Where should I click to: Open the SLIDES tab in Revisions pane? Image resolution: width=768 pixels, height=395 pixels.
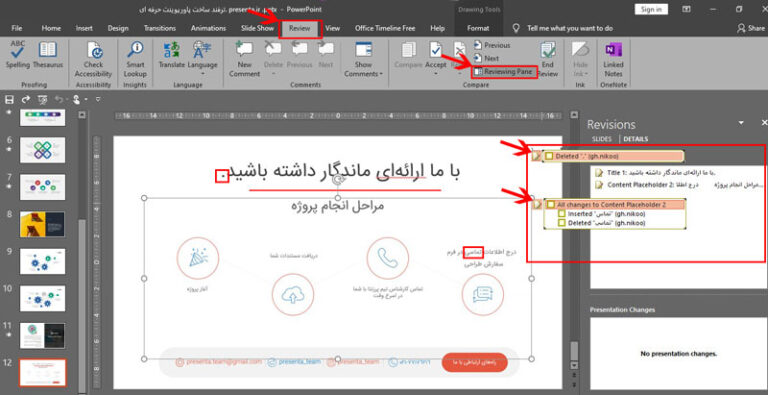click(x=601, y=139)
